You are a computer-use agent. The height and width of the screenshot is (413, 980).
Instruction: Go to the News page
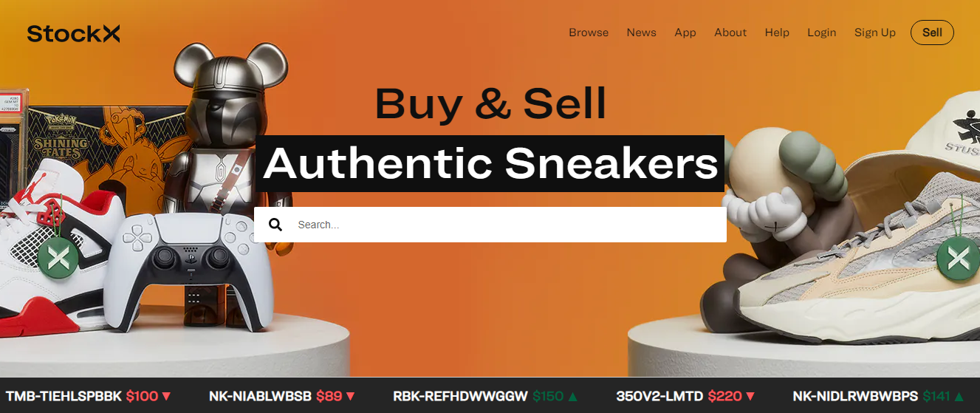pyautogui.click(x=641, y=33)
